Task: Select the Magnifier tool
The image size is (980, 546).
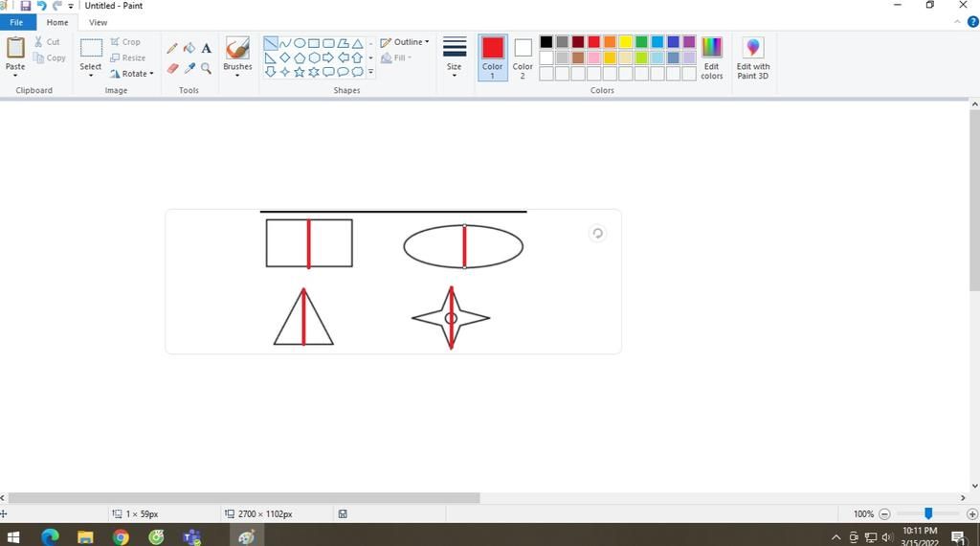Action: [207, 68]
